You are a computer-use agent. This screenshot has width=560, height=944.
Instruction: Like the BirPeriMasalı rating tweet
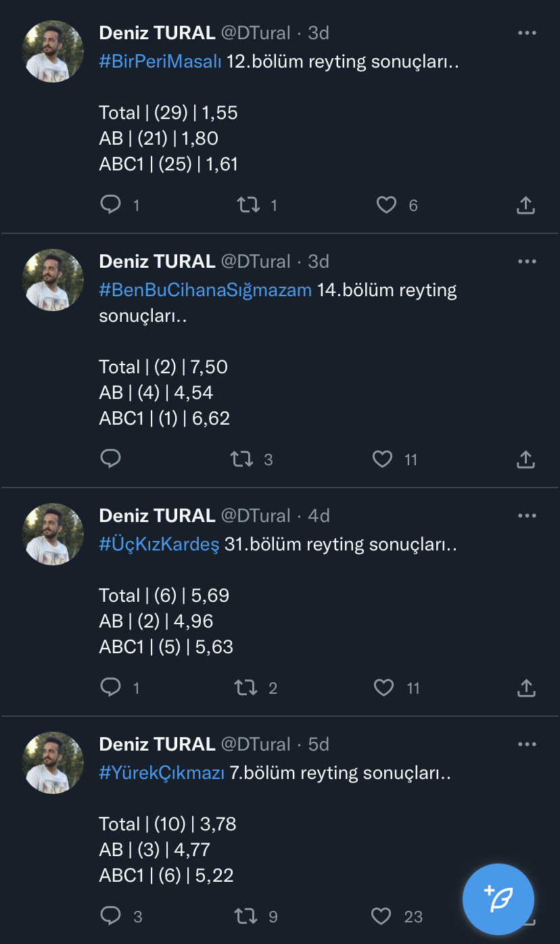(x=386, y=204)
